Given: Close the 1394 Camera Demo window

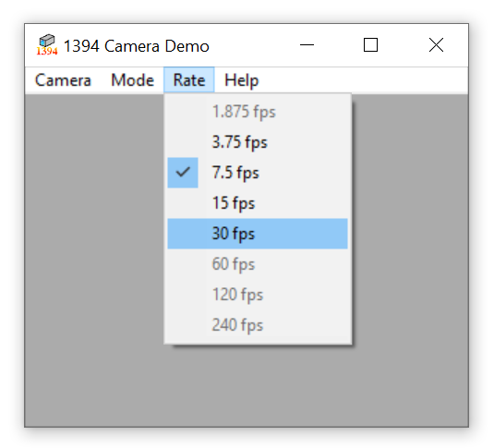Looking at the screenshot, I should [437, 45].
